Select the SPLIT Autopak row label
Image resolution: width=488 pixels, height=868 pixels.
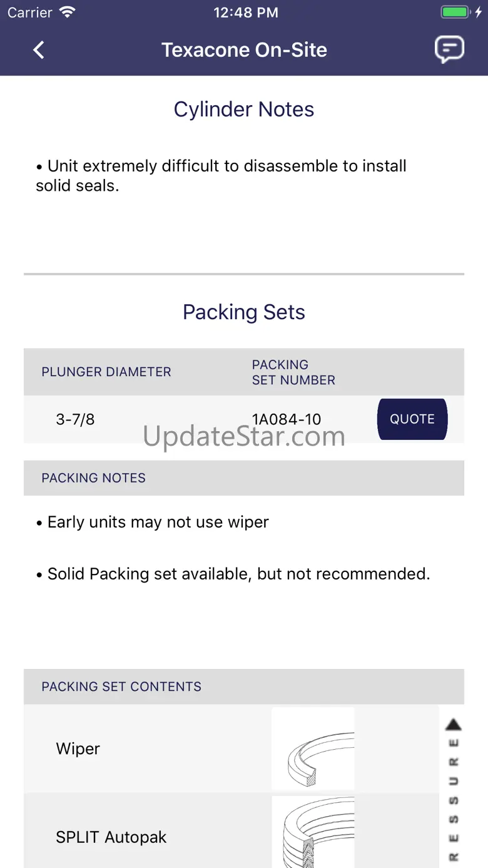pyautogui.click(x=111, y=837)
